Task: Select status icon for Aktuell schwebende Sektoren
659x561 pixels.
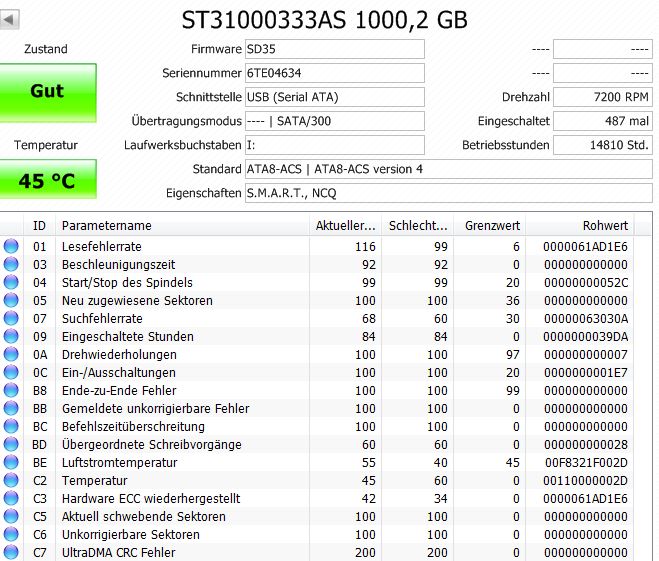Action: (x=11, y=516)
